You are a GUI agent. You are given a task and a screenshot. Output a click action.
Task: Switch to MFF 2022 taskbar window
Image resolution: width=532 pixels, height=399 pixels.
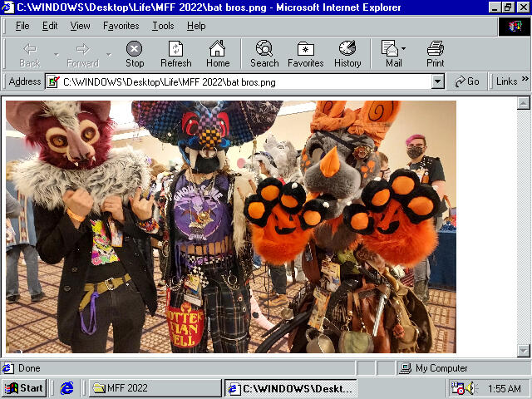click(154, 388)
